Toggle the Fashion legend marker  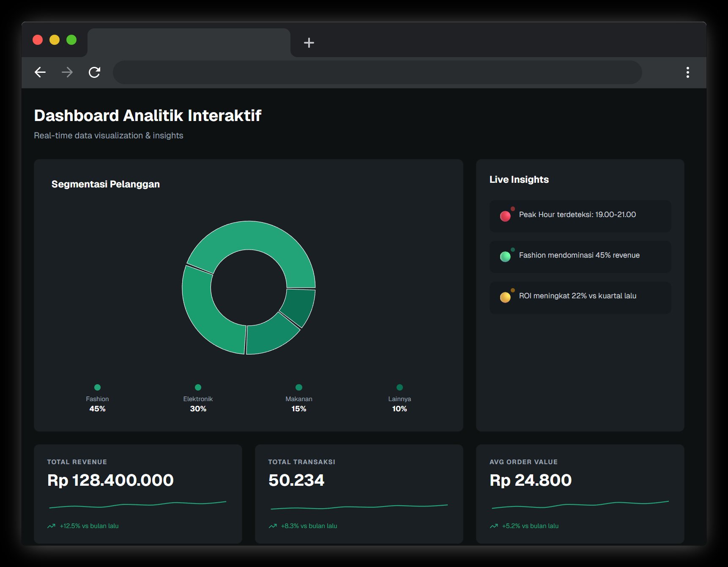pyautogui.click(x=97, y=387)
